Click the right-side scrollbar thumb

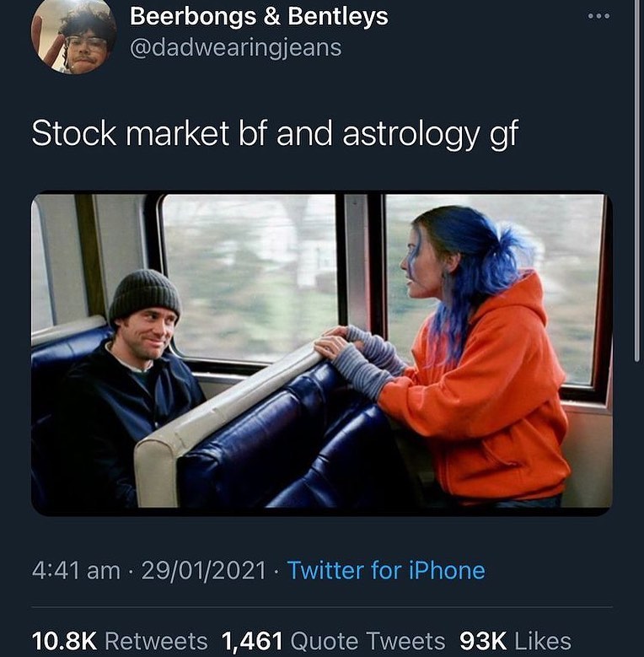click(636, 180)
